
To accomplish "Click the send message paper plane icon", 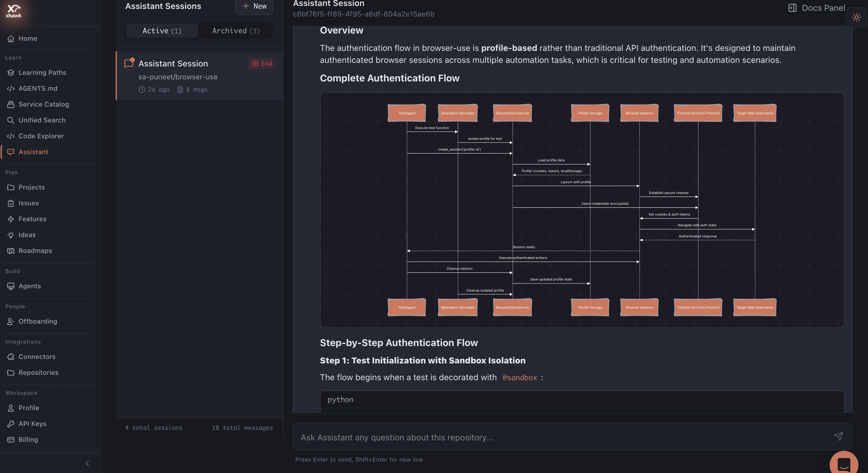I will click(838, 436).
